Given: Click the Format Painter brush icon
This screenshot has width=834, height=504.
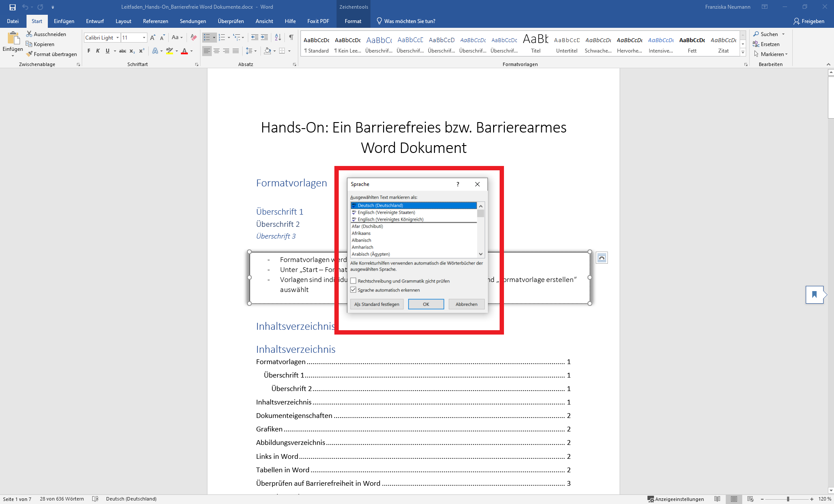Looking at the screenshot, I should pos(30,54).
